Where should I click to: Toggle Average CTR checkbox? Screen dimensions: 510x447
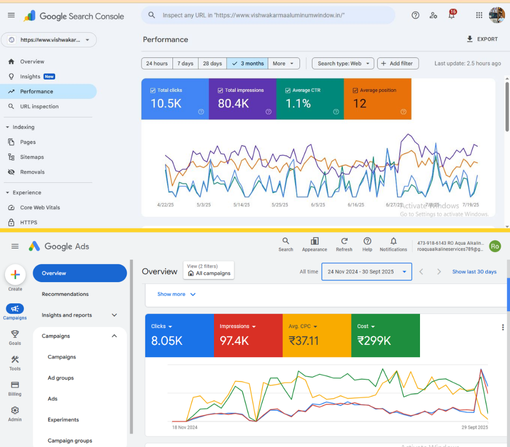pyautogui.click(x=288, y=90)
